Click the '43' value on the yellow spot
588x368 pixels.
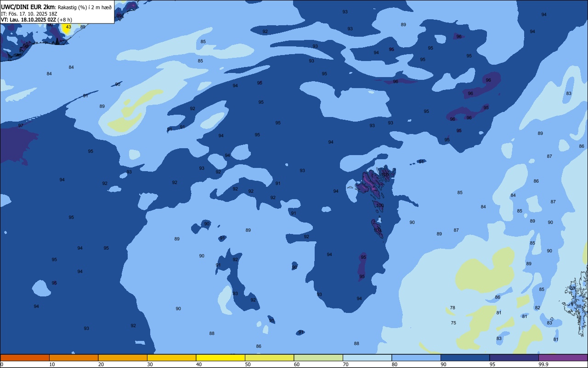tap(68, 27)
